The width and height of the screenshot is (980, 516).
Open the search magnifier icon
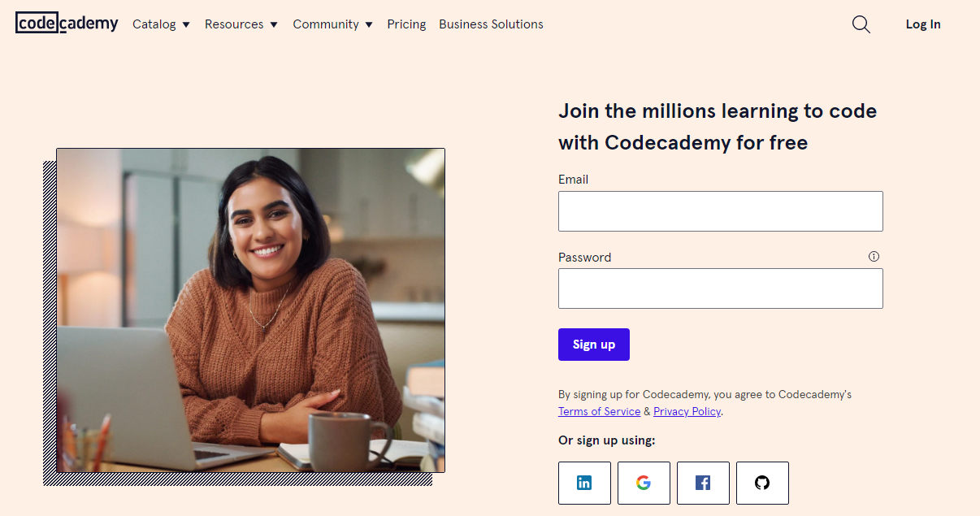point(861,24)
